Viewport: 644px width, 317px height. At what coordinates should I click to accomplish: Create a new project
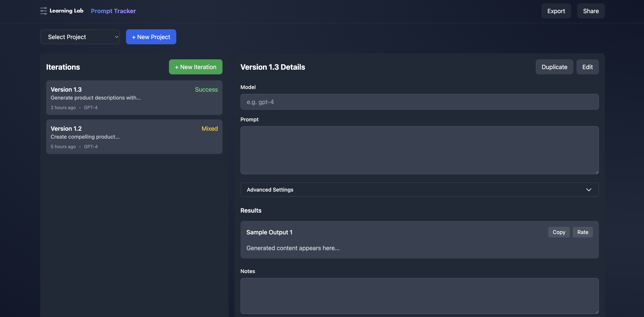(x=151, y=37)
